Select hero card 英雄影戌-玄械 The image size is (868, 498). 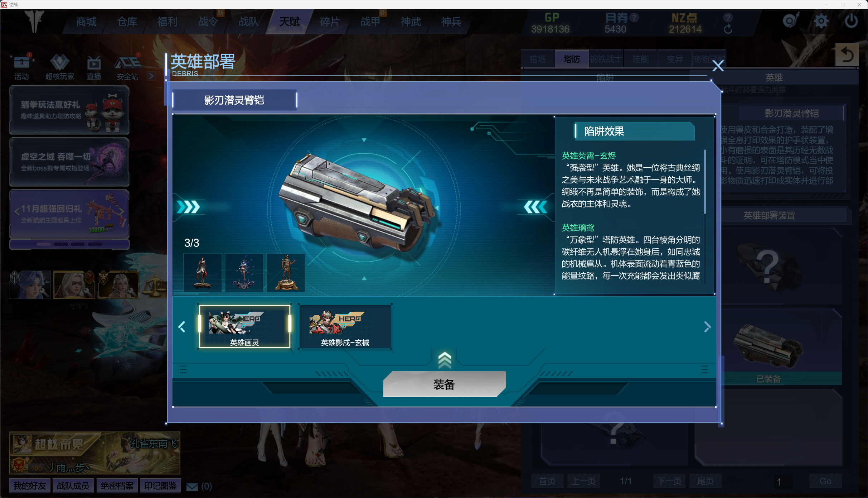click(345, 326)
